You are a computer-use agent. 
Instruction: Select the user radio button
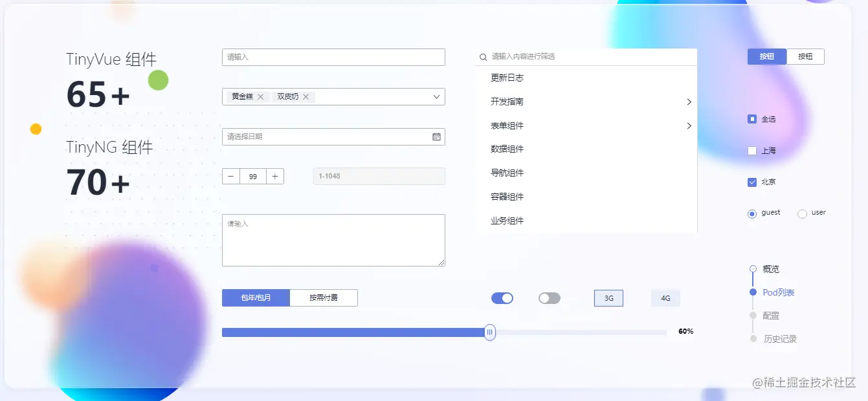coord(801,213)
